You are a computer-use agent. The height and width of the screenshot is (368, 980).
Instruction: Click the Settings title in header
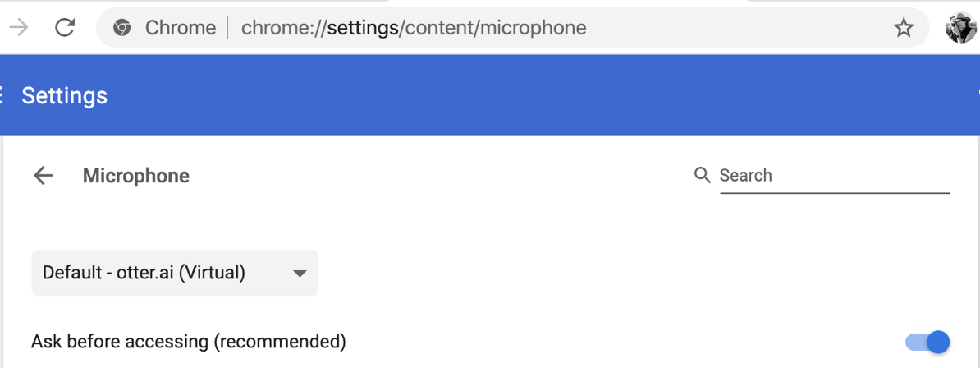[x=65, y=96]
